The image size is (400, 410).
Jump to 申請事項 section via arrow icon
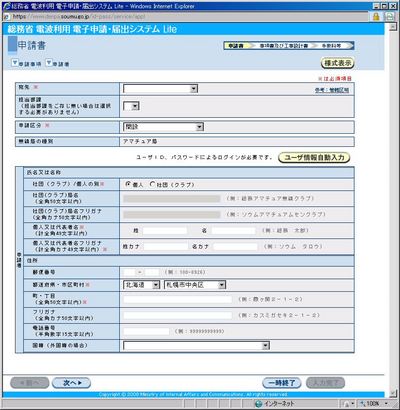15,63
